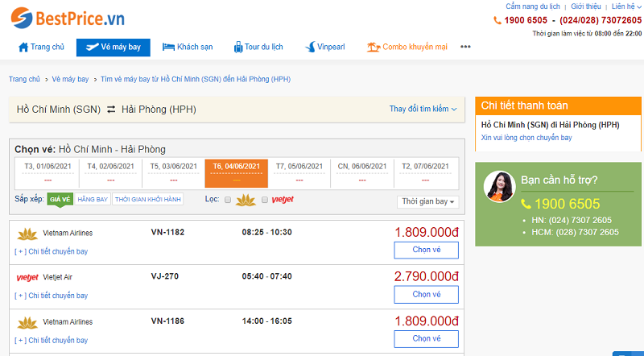The height and width of the screenshot is (356, 644).
Task: Click Vé máy bay breadcrumb link
Action: point(70,79)
